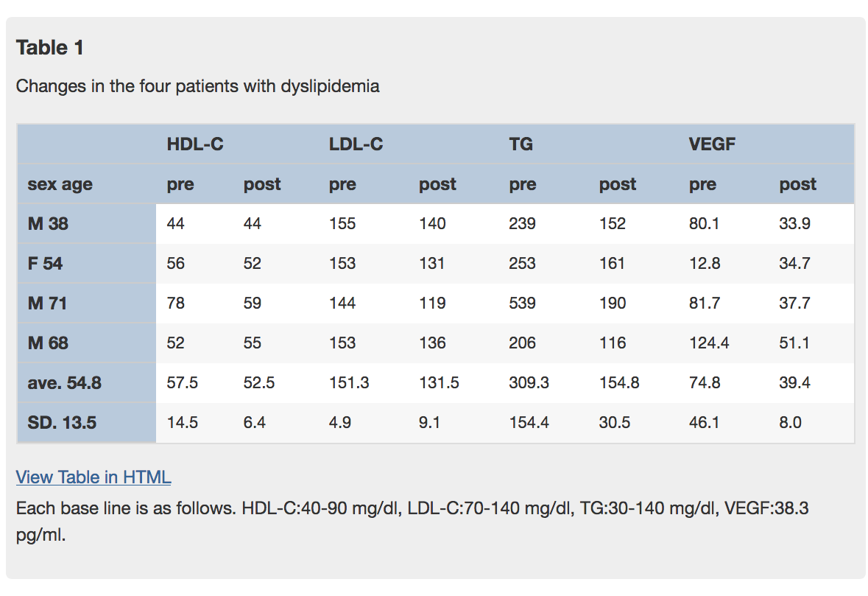This screenshot has height=596, width=868.
Task: Click the TG column header
Action: click(521, 144)
